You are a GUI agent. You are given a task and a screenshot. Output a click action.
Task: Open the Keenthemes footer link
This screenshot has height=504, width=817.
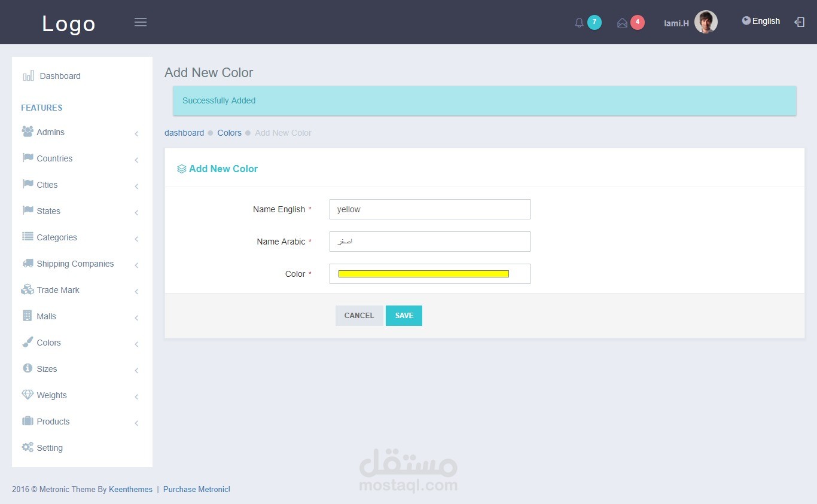(x=130, y=489)
